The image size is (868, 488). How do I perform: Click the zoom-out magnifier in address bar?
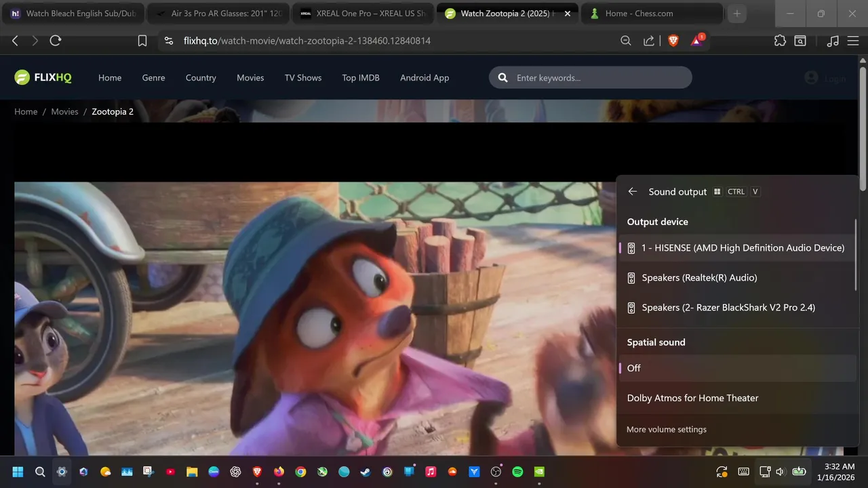tap(626, 41)
